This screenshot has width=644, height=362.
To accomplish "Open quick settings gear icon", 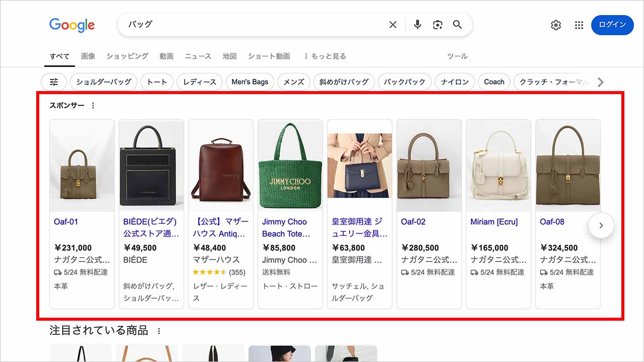I will (x=555, y=25).
